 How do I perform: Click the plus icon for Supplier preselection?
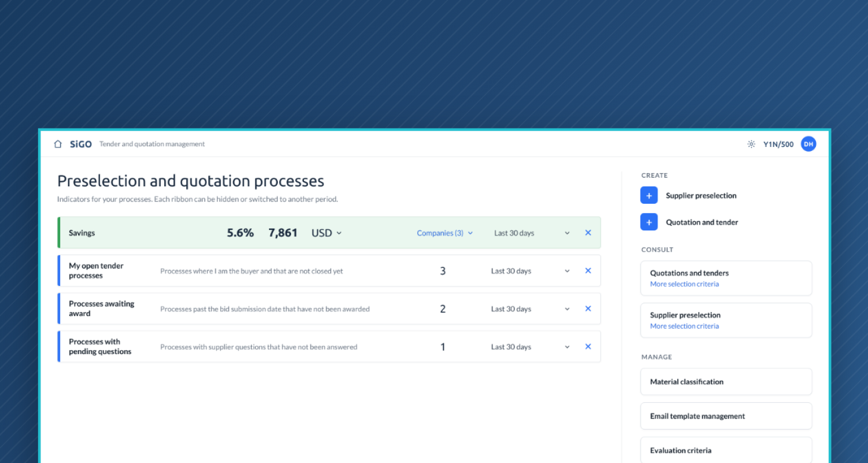pyautogui.click(x=649, y=196)
